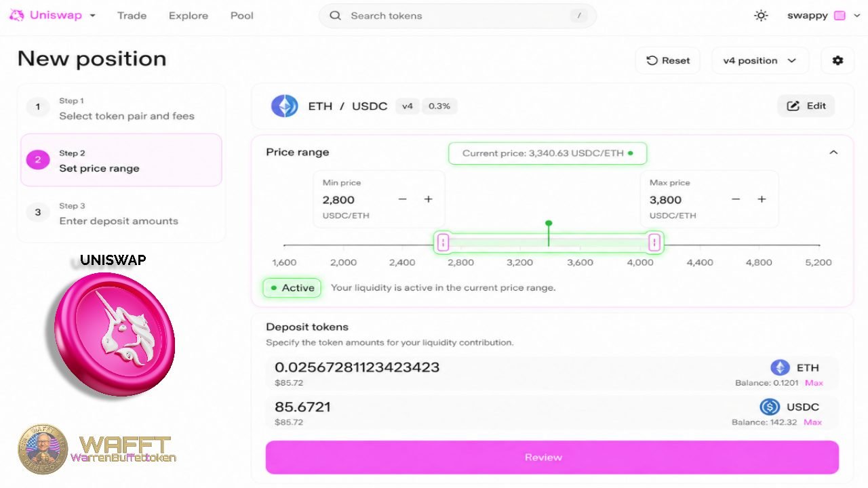The width and height of the screenshot is (868, 488).
Task: Increase the Min price with plus
Action: pyautogui.click(x=429, y=199)
